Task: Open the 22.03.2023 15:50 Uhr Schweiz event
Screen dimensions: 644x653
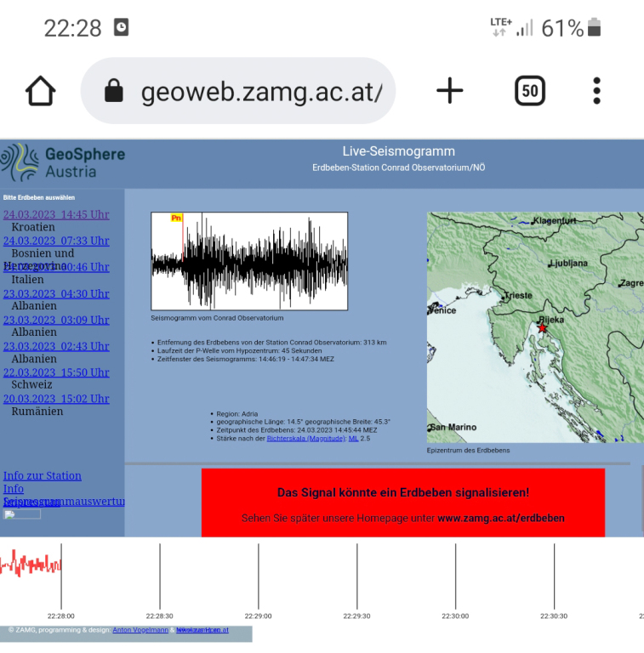Action: (56, 372)
